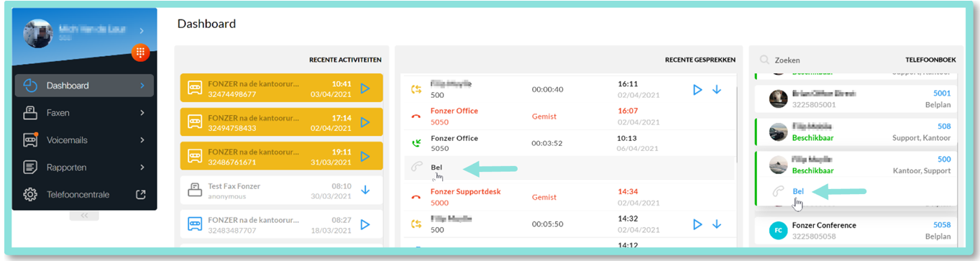Click Bel in the recent calls list

click(x=436, y=168)
